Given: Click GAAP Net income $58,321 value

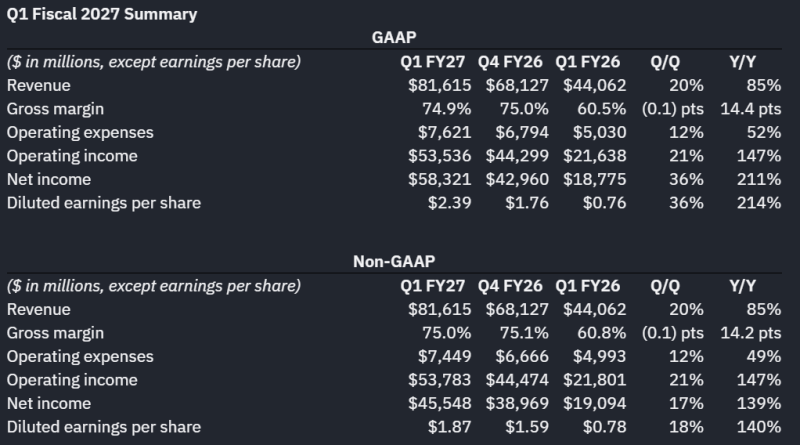Looking at the screenshot, I should 439,179.
